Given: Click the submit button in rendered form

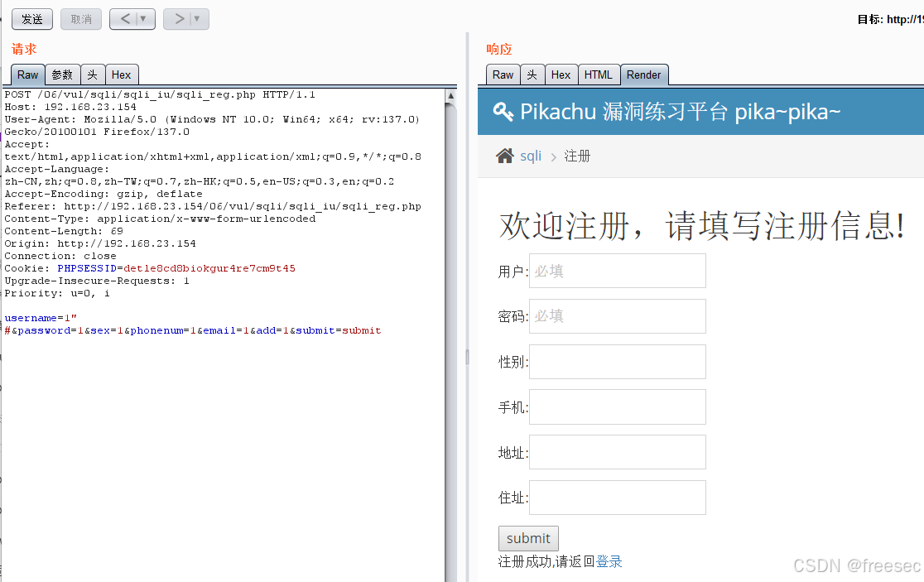Looking at the screenshot, I should coord(528,538).
